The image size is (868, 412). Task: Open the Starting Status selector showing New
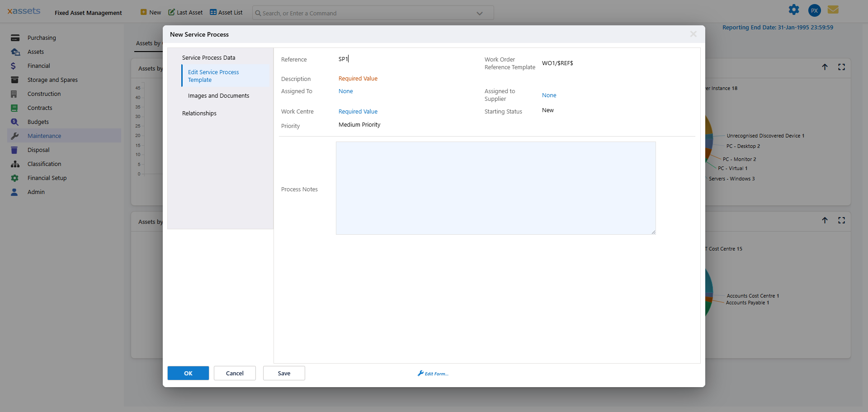click(547, 110)
